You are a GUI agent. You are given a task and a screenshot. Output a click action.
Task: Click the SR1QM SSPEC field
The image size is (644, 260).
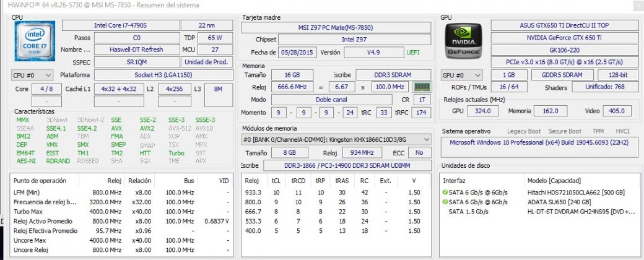click(x=137, y=62)
